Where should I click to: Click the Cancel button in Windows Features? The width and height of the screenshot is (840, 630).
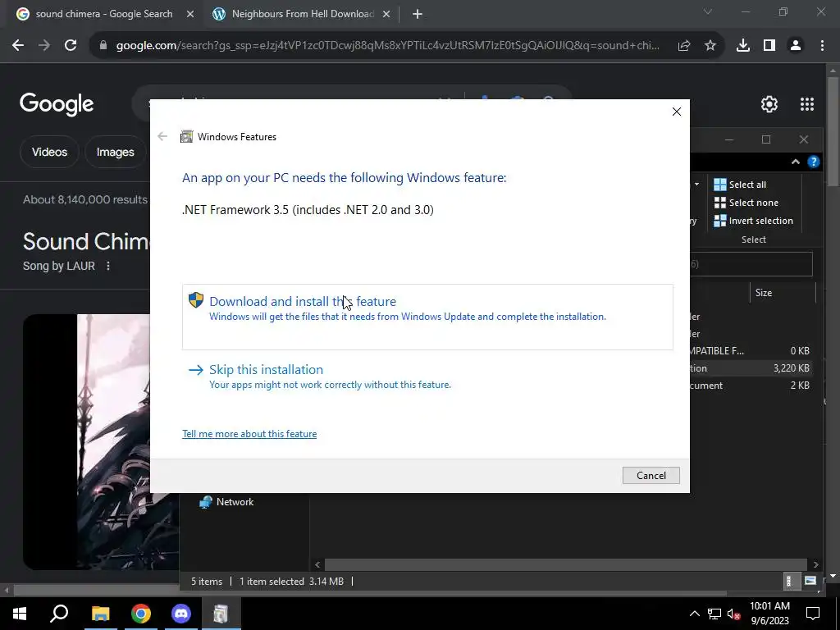[x=651, y=475]
